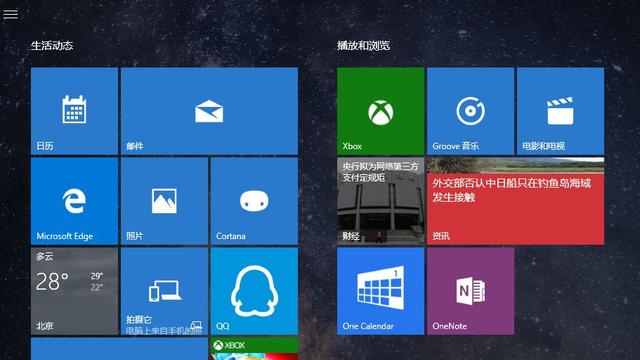The width and height of the screenshot is (640, 360).
Task: Click the 央行拟为网络第三方 headline text
Action: 380,172
